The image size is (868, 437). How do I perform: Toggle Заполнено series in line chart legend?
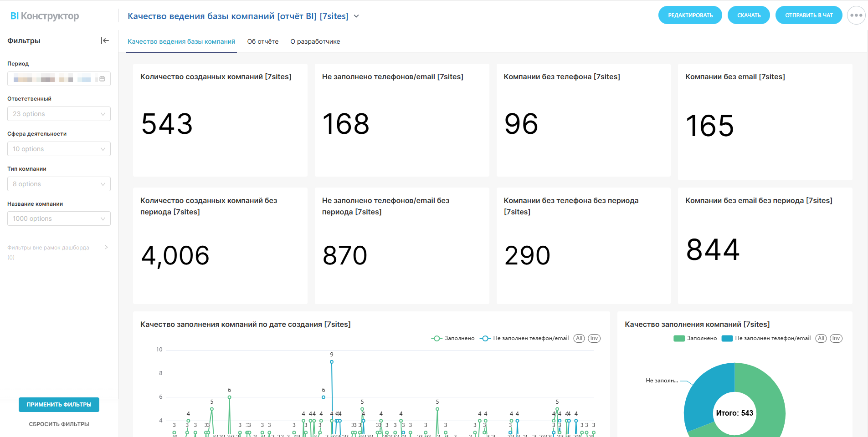(x=453, y=338)
